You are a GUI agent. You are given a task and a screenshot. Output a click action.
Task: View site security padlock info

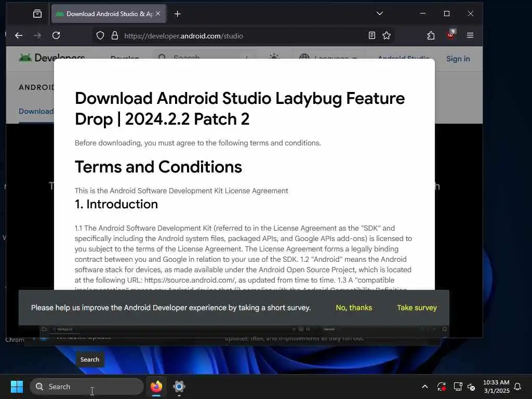pyautogui.click(x=115, y=36)
